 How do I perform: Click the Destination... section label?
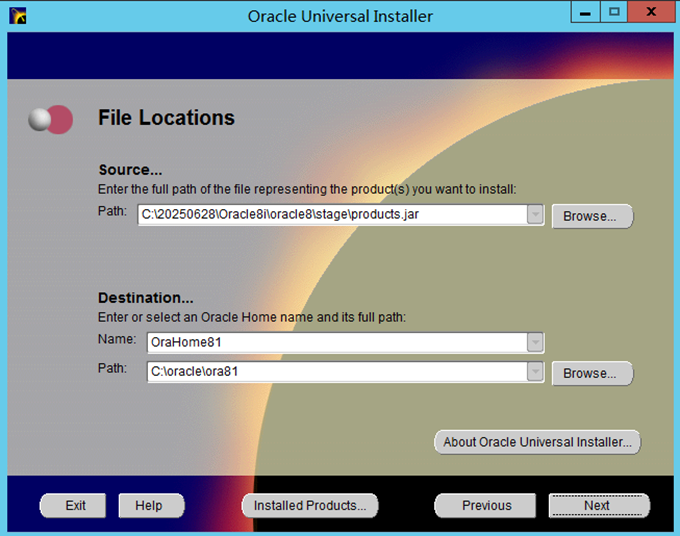(146, 297)
